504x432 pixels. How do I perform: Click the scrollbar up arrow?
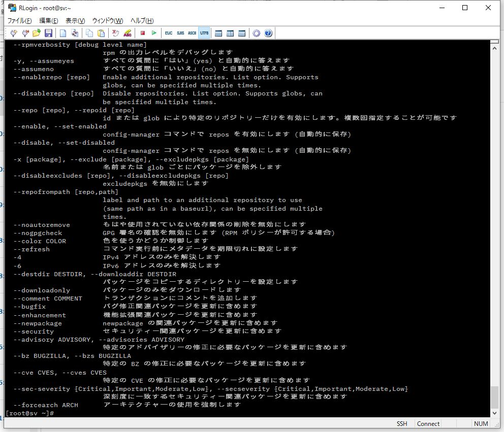tap(494, 49)
